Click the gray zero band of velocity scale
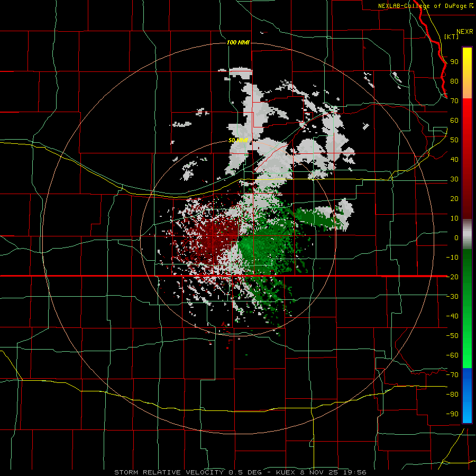Viewport: 476px width, 476px height. click(467, 234)
